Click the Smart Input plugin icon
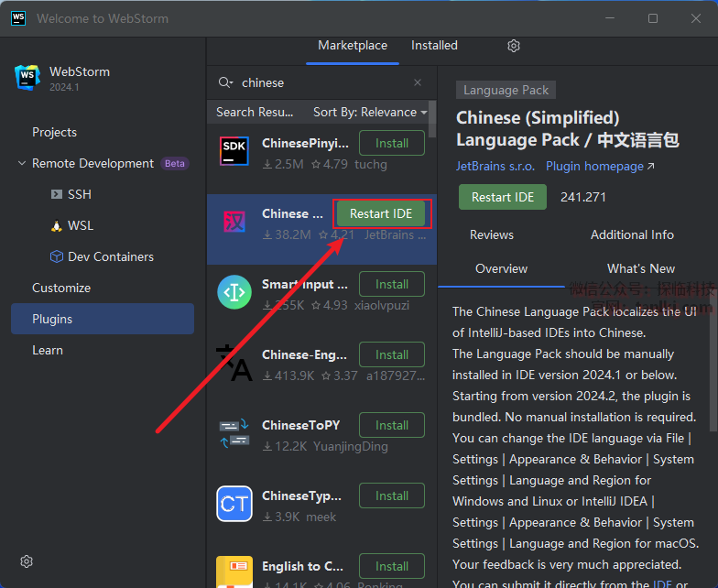The height and width of the screenshot is (588, 718). pyautogui.click(x=234, y=292)
